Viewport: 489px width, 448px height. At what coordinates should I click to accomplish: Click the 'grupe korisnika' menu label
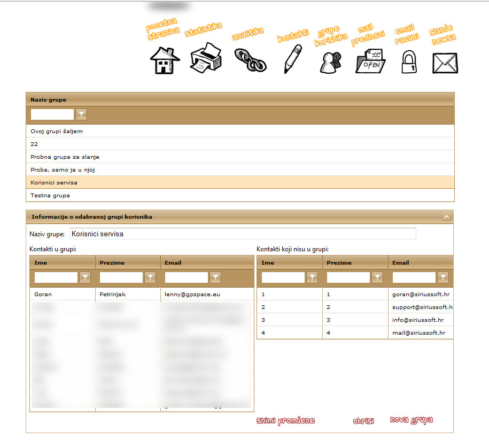click(331, 36)
